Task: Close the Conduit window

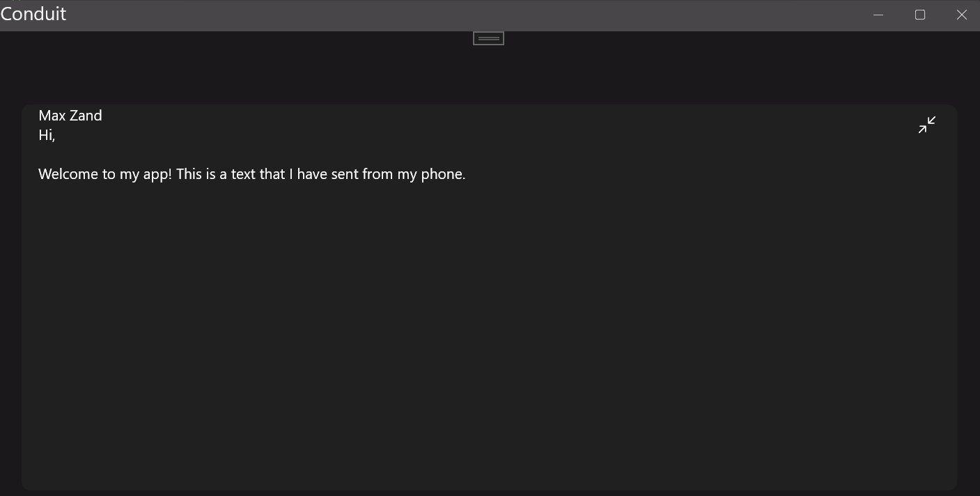Action: click(962, 15)
